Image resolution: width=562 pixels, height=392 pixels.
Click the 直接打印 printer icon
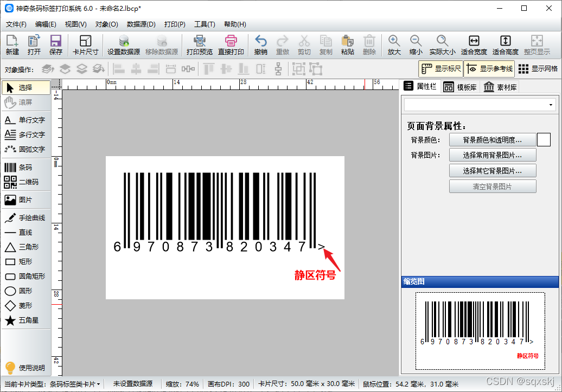(x=231, y=45)
